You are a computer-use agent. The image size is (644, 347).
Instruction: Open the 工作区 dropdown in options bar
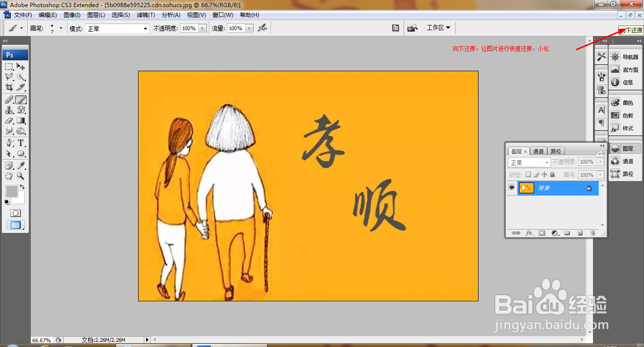(x=438, y=27)
